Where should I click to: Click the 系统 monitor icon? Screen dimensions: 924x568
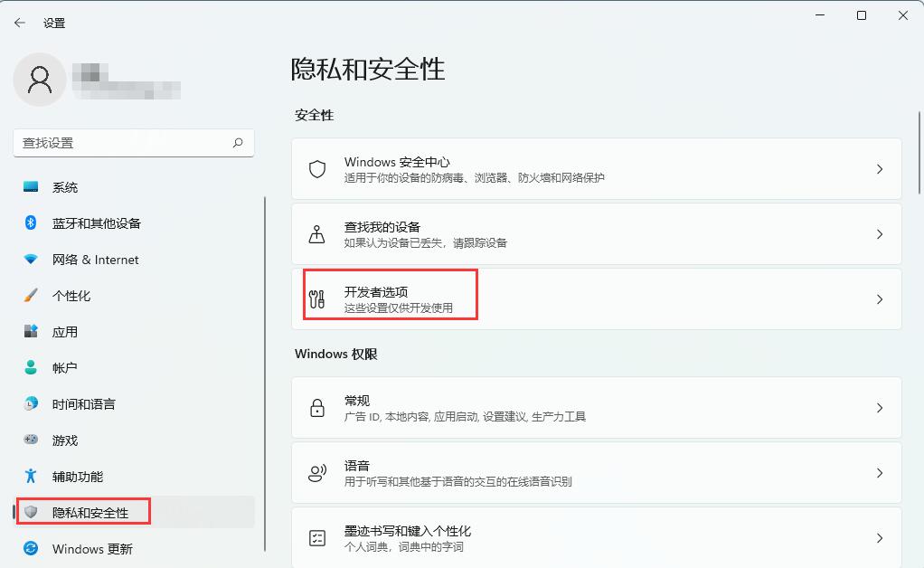pyautogui.click(x=31, y=187)
